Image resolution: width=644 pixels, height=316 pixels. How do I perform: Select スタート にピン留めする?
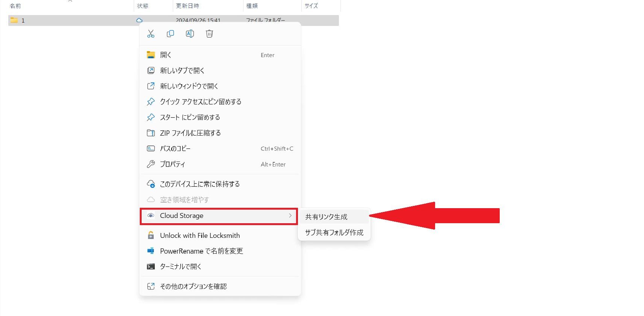(x=220, y=117)
